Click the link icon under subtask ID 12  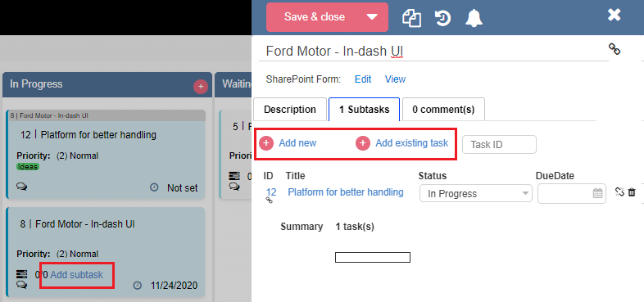[x=270, y=201]
